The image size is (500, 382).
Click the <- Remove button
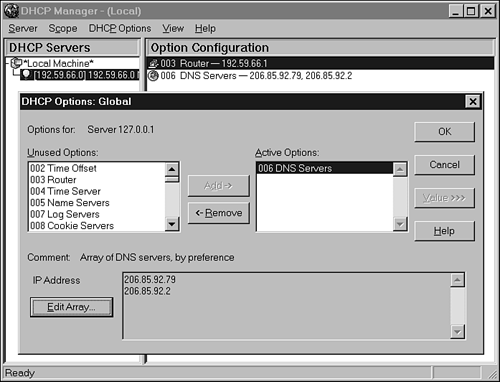pos(219,213)
